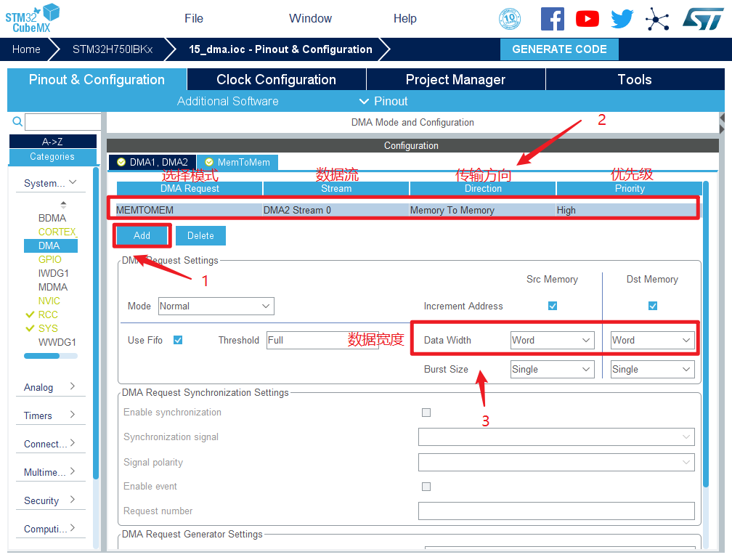Click the STM32CubeMX logo
732x560 pixels.
(33, 17)
